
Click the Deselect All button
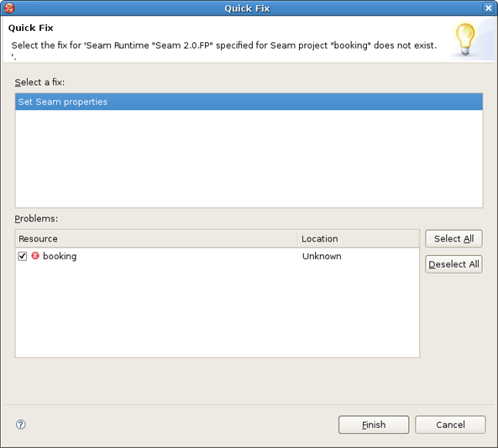pos(453,264)
